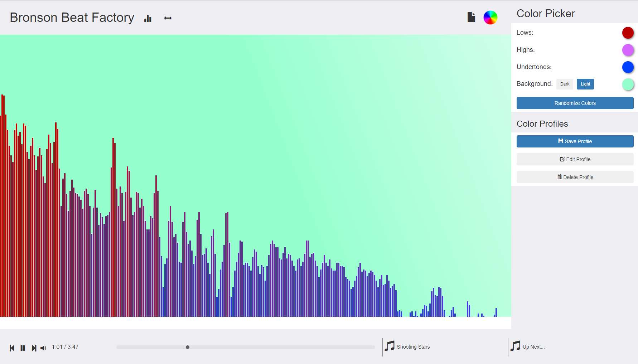Click the horizontal double-arrow icon

click(168, 18)
